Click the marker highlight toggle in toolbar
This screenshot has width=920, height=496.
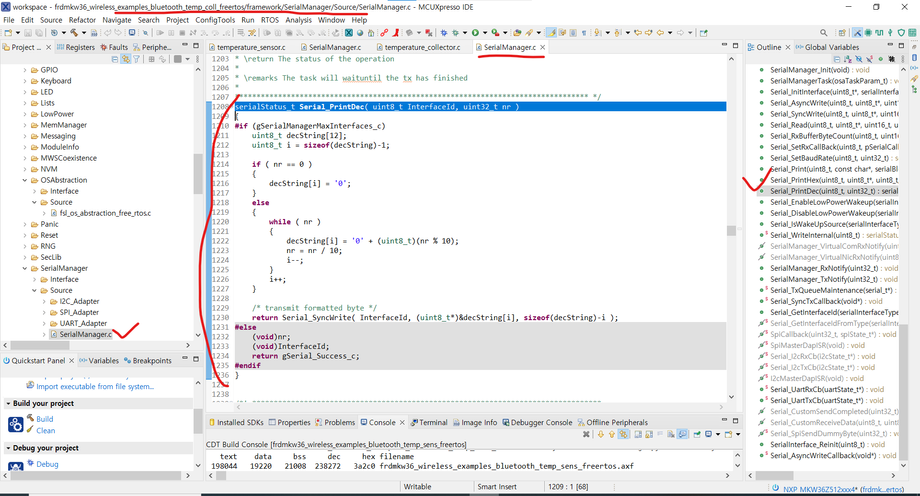click(552, 32)
